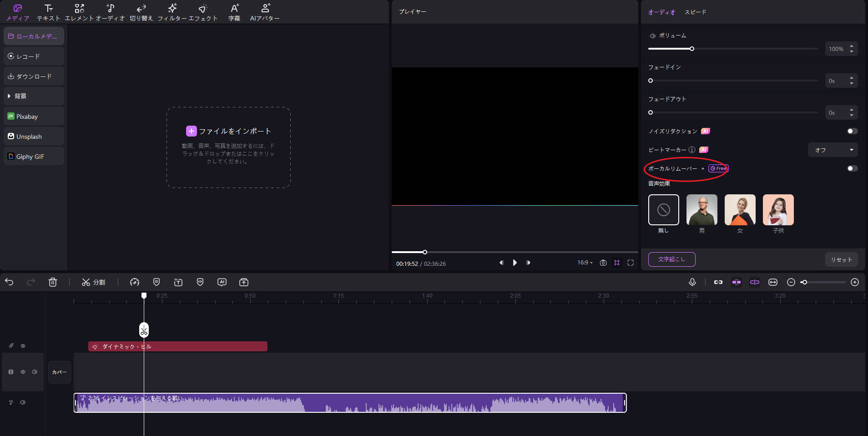
Task: Play the preview in the player
Action: point(515,263)
